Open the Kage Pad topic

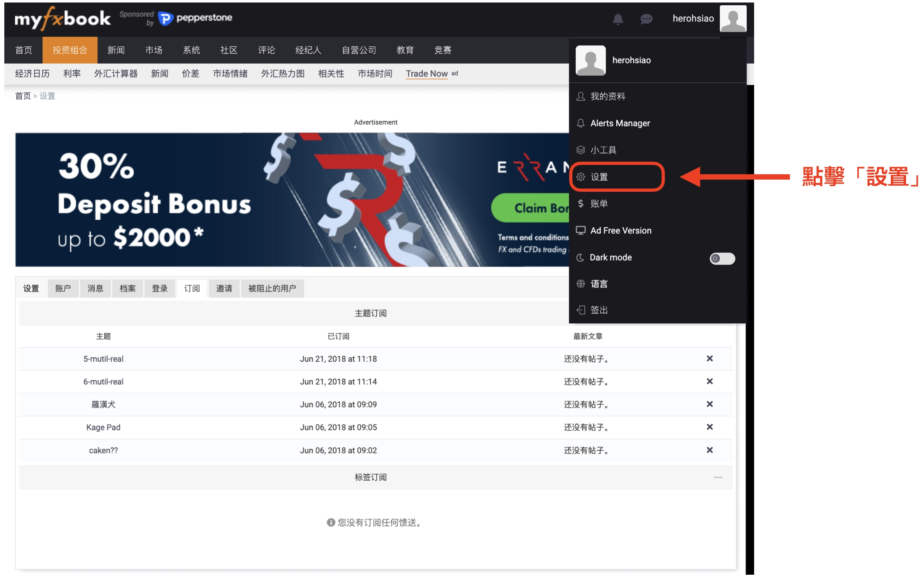pos(104,427)
